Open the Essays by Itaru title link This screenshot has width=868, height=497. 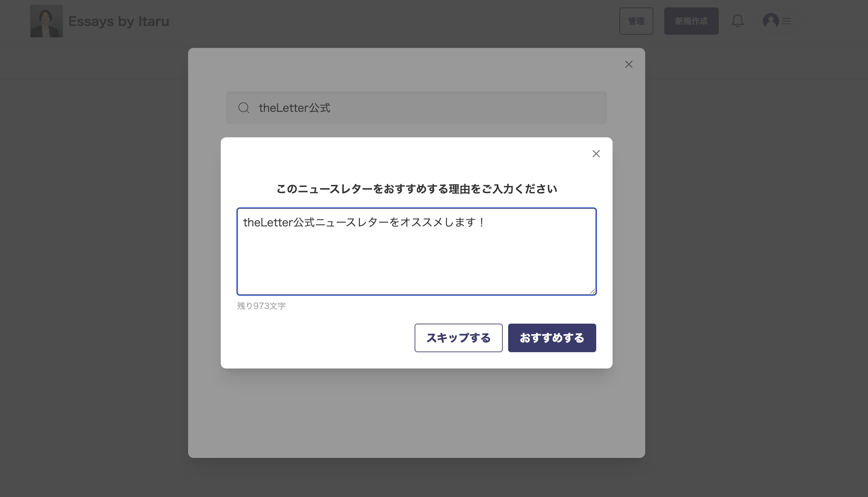point(119,21)
